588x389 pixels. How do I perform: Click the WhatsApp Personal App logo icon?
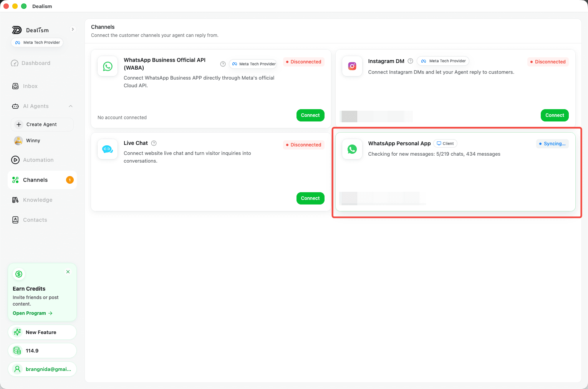click(352, 149)
